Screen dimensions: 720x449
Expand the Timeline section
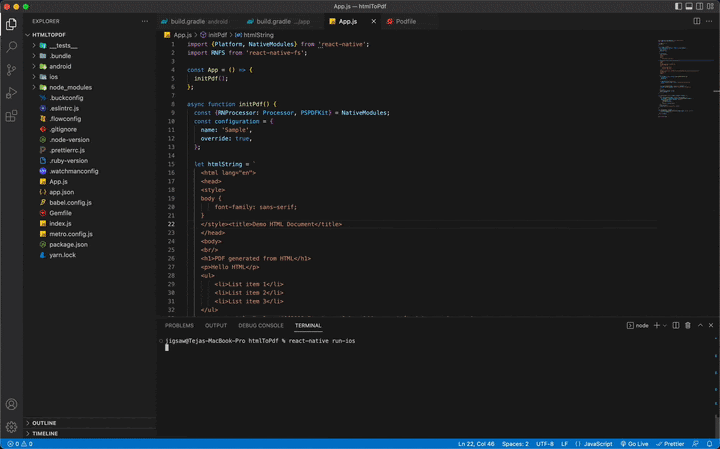click(x=90, y=433)
